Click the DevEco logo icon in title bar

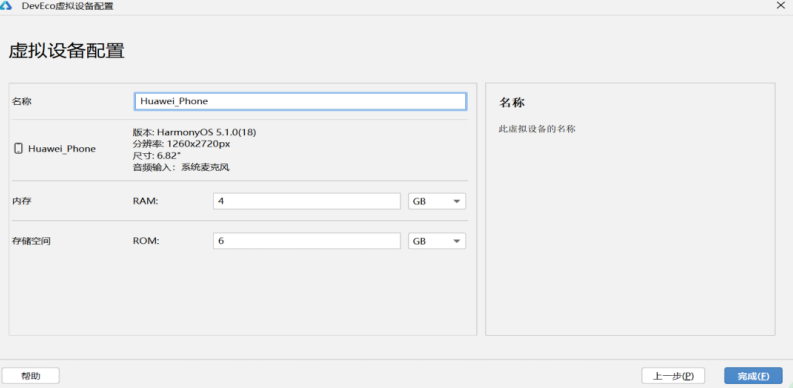point(7,6)
